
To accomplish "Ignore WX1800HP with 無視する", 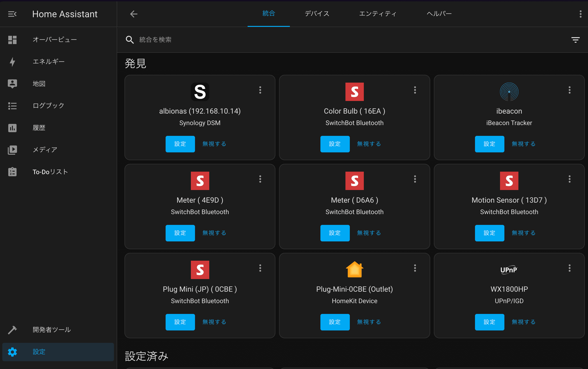I will pos(523,322).
